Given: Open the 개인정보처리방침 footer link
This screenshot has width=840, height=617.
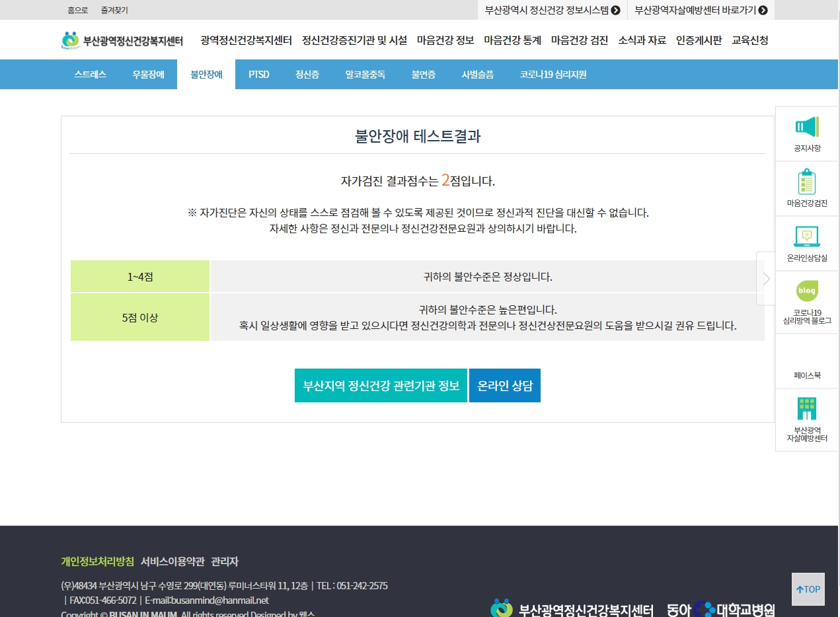Looking at the screenshot, I should click(97, 562).
